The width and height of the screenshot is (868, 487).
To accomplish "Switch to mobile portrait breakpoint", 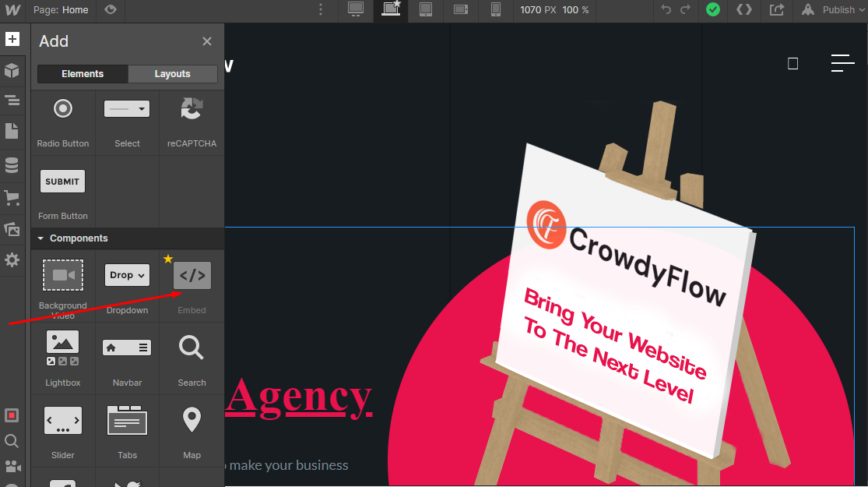I will (x=495, y=9).
